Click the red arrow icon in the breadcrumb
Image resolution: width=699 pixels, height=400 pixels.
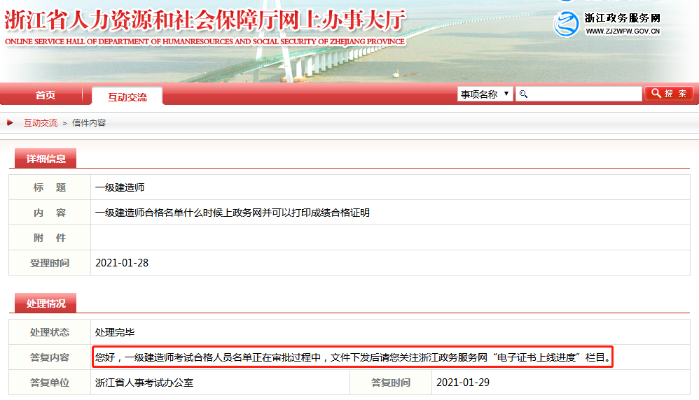10,123
